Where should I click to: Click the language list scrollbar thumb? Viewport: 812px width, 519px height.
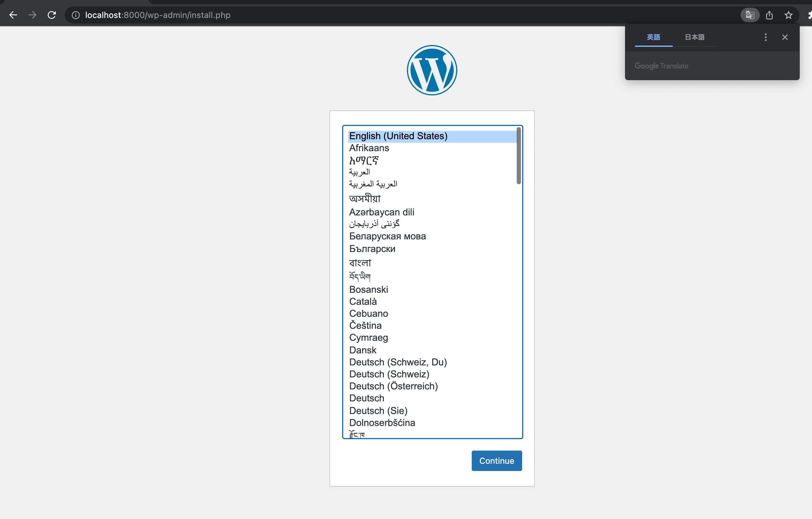point(519,155)
